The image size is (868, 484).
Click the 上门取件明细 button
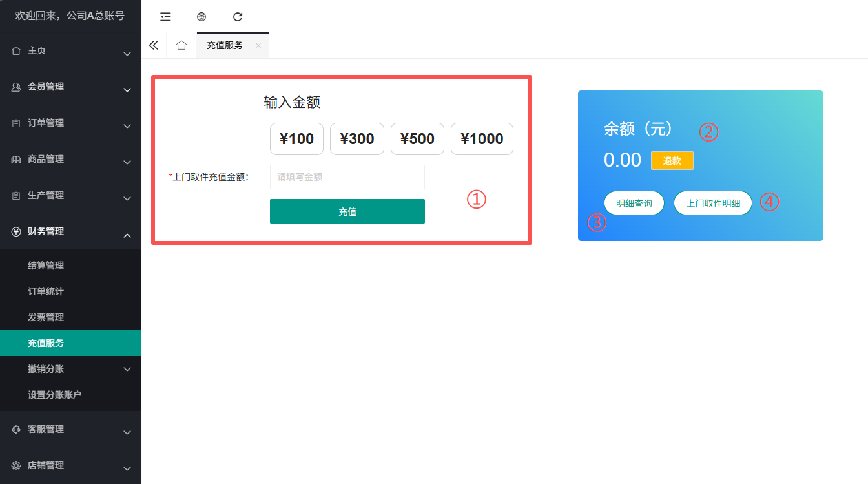tap(713, 203)
